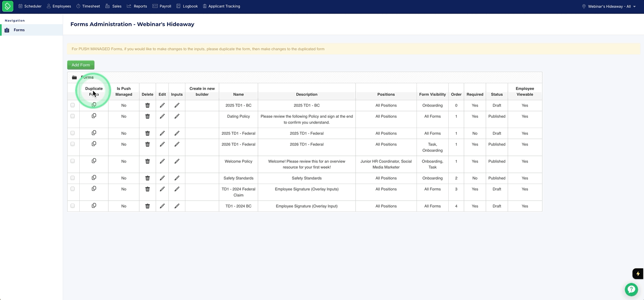Edit inputs of the Welcome Policy form
This screenshot has height=300, width=644.
(177, 161)
